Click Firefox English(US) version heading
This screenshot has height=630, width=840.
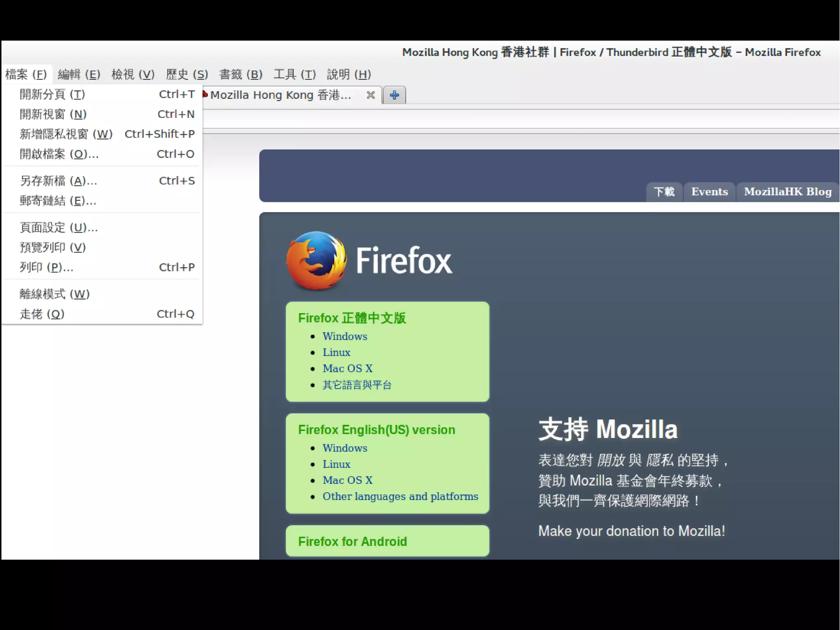click(377, 430)
